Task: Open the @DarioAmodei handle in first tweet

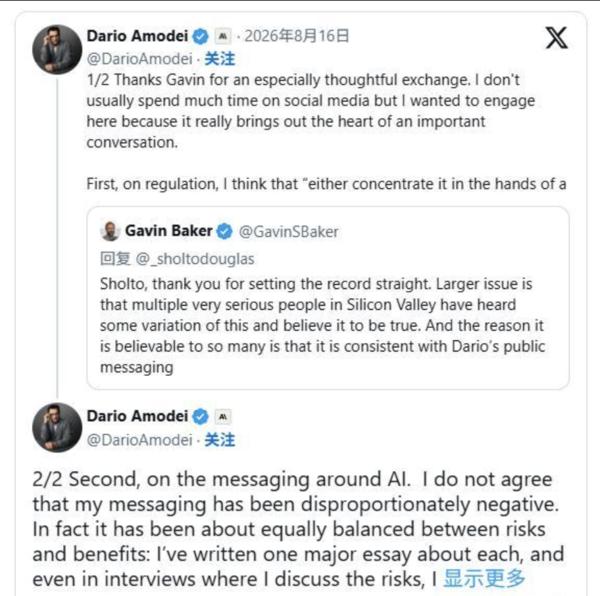Action: coord(139,59)
